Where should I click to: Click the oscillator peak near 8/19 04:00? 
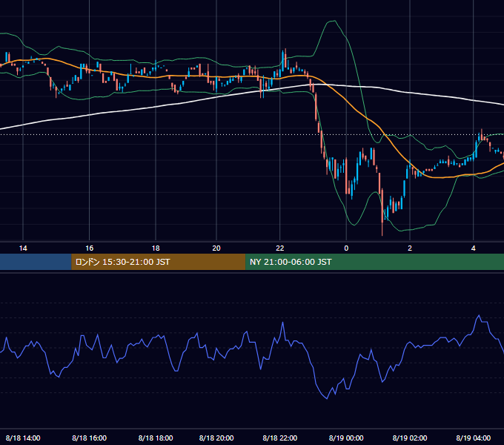[479, 316]
